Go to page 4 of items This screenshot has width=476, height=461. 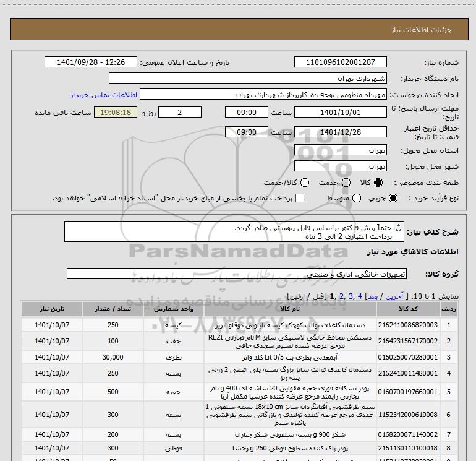(360, 296)
